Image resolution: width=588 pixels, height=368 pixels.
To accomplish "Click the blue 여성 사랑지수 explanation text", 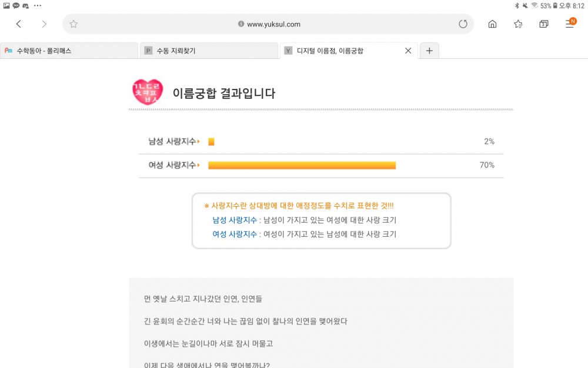I will (235, 234).
